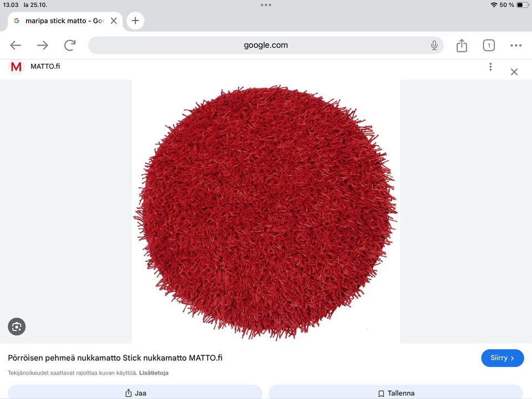The width and height of the screenshot is (532, 399).
Task: Save image with Tallenna button
Action: pos(396,392)
